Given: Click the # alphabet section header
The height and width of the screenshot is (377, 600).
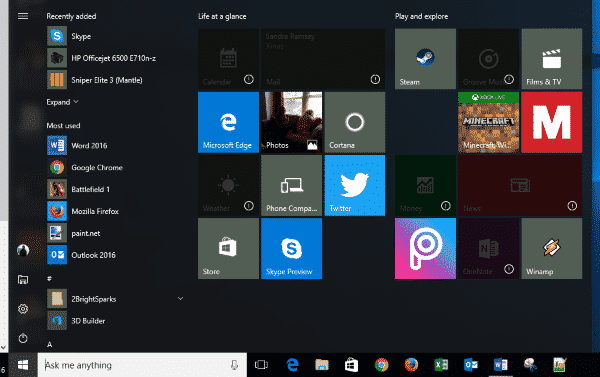Looking at the screenshot, I should click(x=49, y=279).
